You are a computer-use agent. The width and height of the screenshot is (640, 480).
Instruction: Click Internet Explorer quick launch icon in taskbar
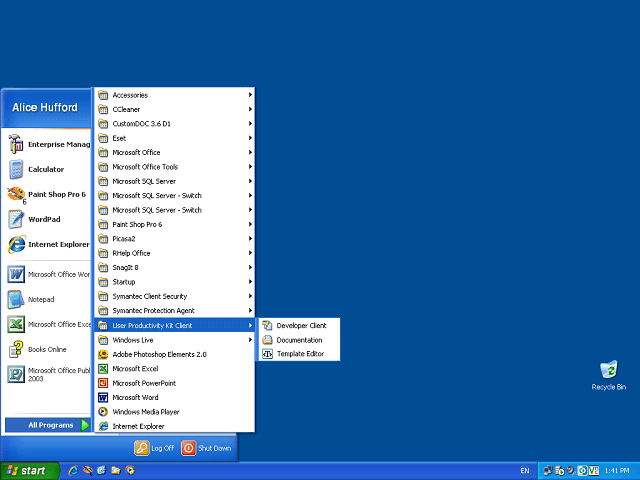pos(73,471)
